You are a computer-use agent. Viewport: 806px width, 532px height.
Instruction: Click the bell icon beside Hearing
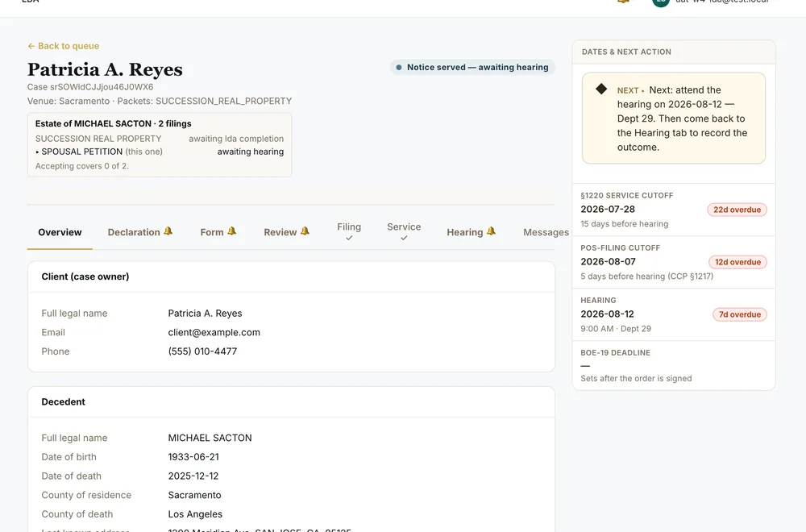tap(491, 231)
